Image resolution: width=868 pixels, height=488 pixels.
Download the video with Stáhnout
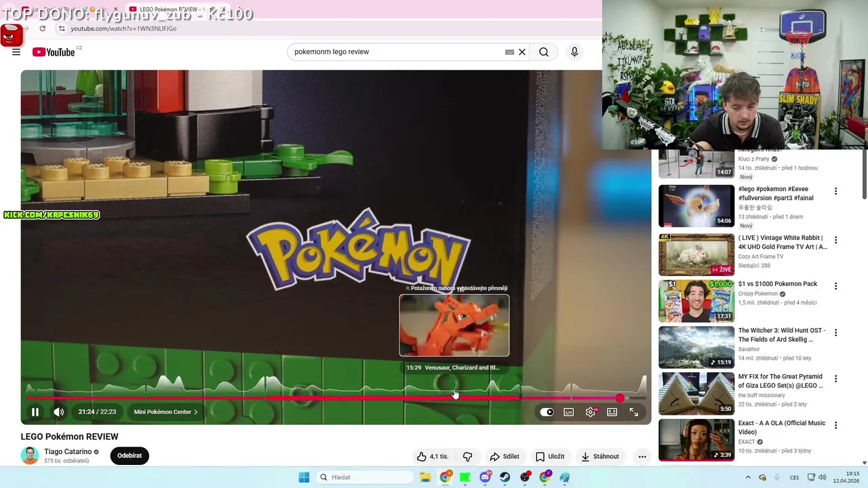[600, 456]
